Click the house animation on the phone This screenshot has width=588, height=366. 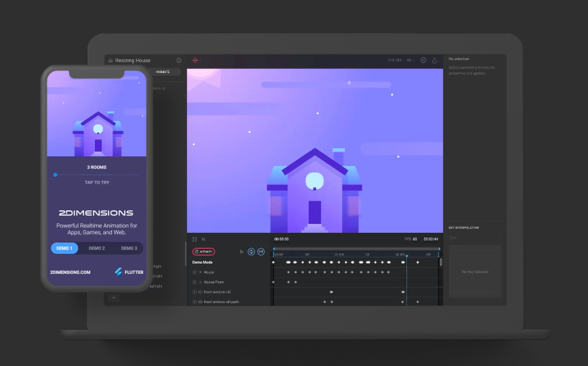click(x=98, y=134)
